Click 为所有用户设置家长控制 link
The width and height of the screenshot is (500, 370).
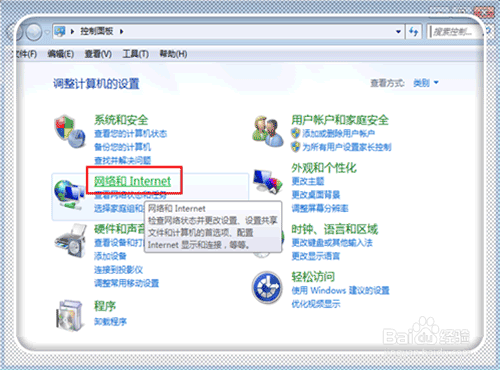[x=347, y=147]
